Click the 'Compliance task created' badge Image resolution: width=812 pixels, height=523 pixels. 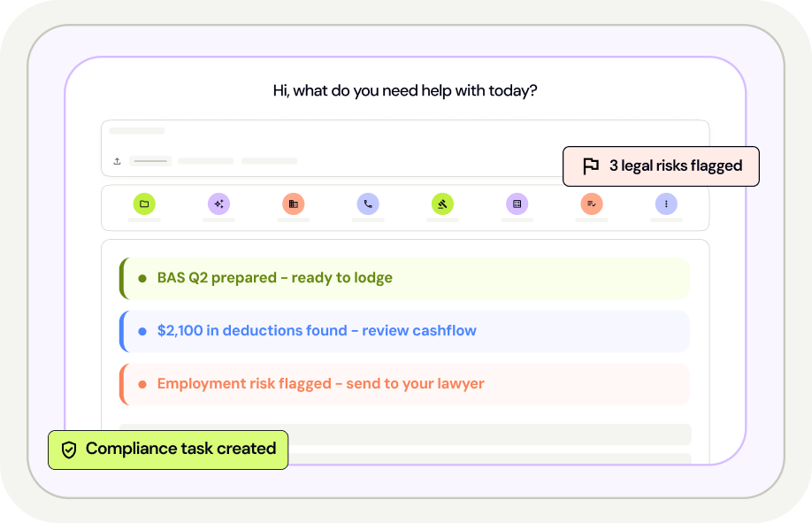(x=168, y=450)
